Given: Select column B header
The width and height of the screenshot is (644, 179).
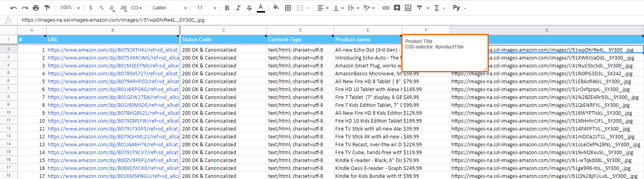Looking at the screenshot, I should [x=113, y=30].
